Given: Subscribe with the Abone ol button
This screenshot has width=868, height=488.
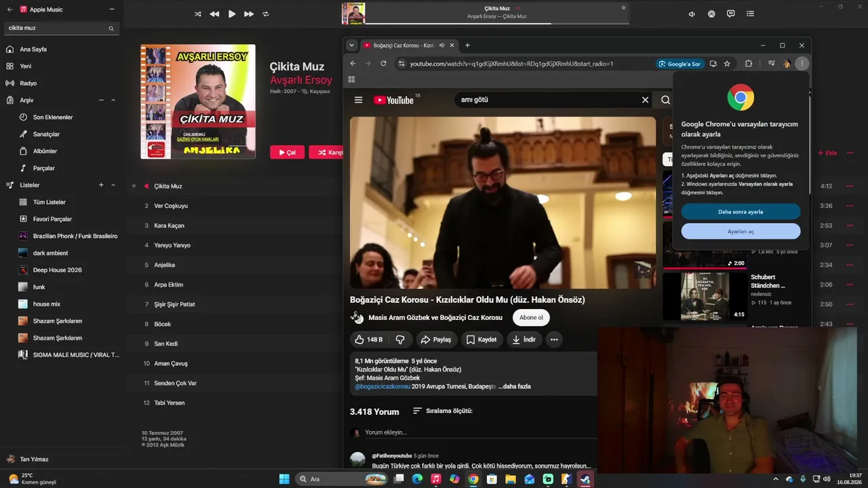Looking at the screenshot, I should pyautogui.click(x=531, y=317).
